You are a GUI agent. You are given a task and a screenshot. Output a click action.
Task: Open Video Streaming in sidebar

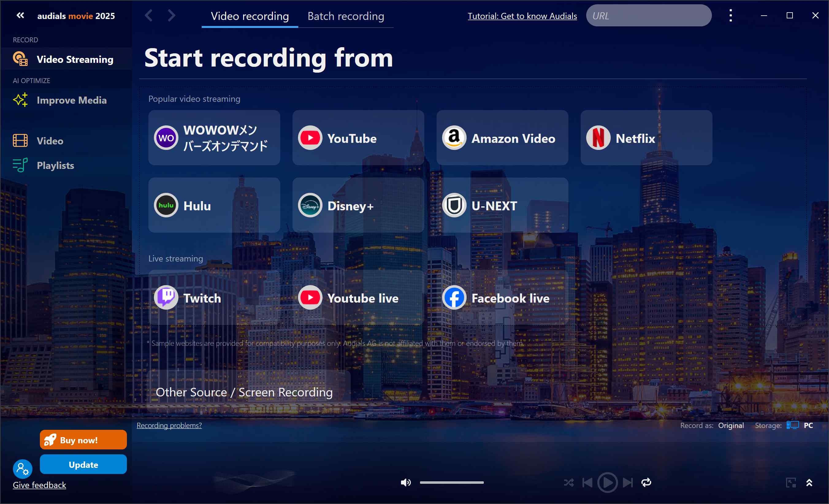(66, 59)
